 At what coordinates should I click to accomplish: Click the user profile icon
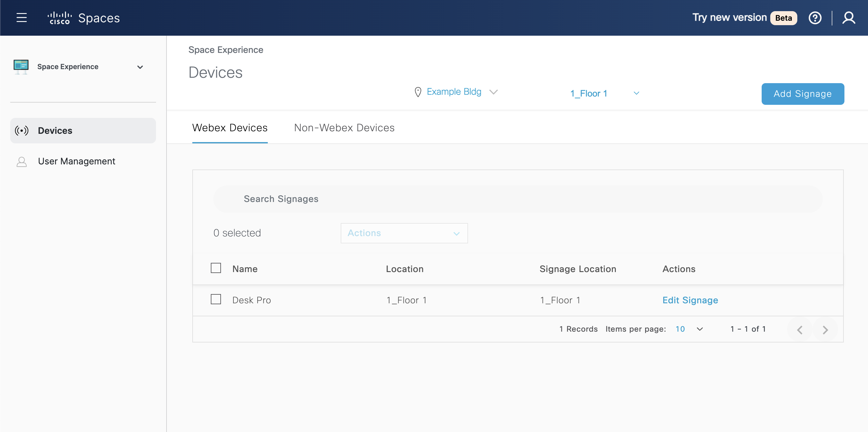[x=849, y=18]
